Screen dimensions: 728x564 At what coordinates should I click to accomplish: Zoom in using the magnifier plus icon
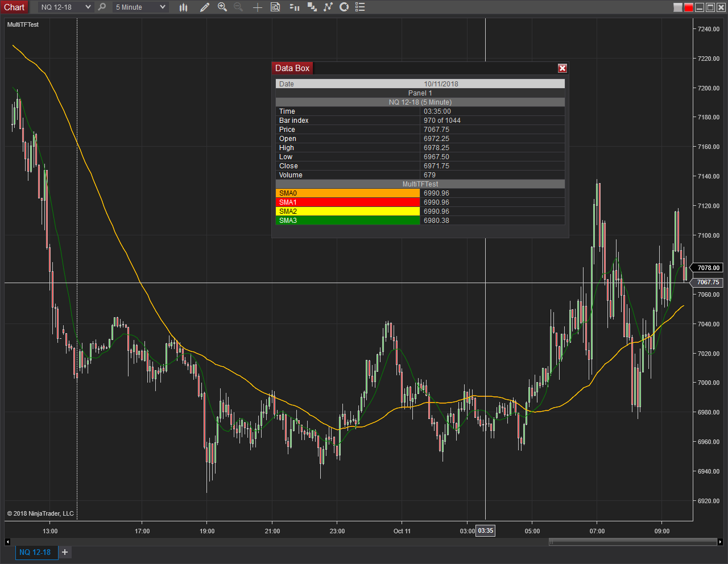[222, 7]
